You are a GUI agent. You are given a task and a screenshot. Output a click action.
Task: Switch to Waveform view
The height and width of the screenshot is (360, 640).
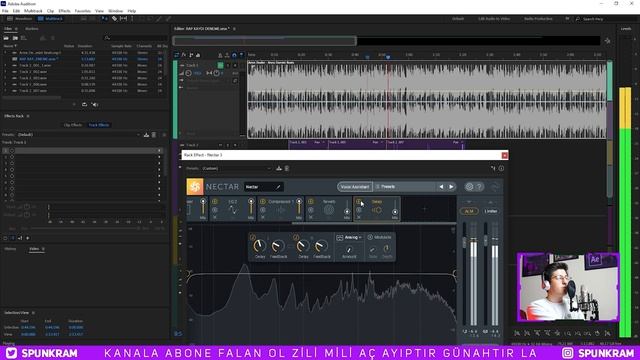(20, 19)
